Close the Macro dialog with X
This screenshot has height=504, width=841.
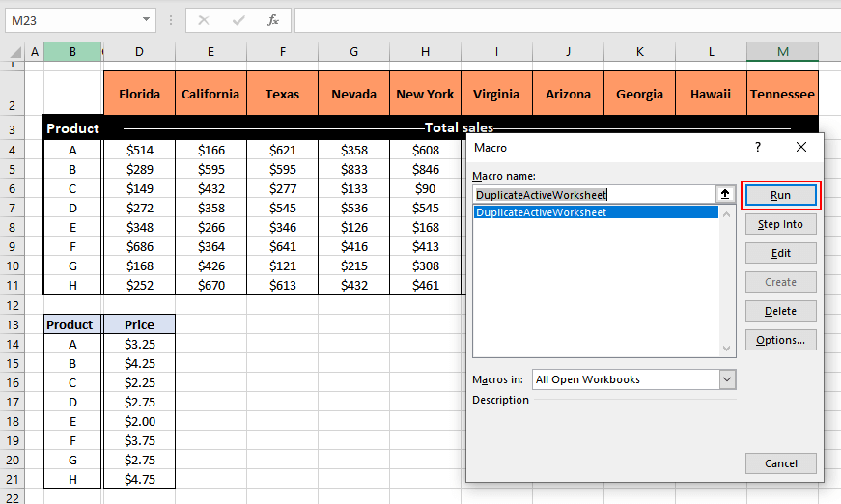[801, 147]
